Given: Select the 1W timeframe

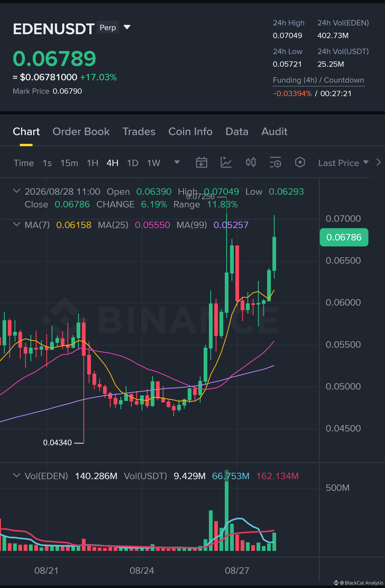Looking at the screenshot, I should [154, 163].
